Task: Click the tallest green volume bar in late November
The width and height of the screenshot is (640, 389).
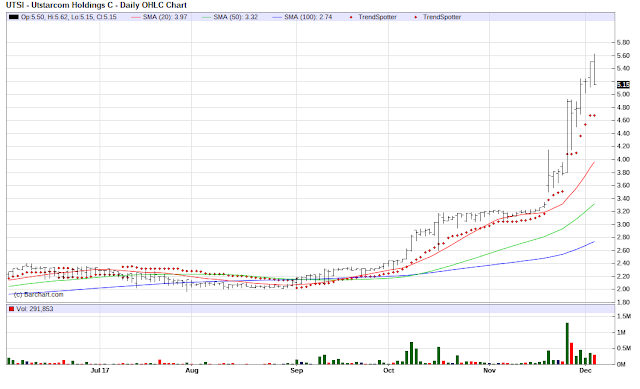Action: (567, 343)
